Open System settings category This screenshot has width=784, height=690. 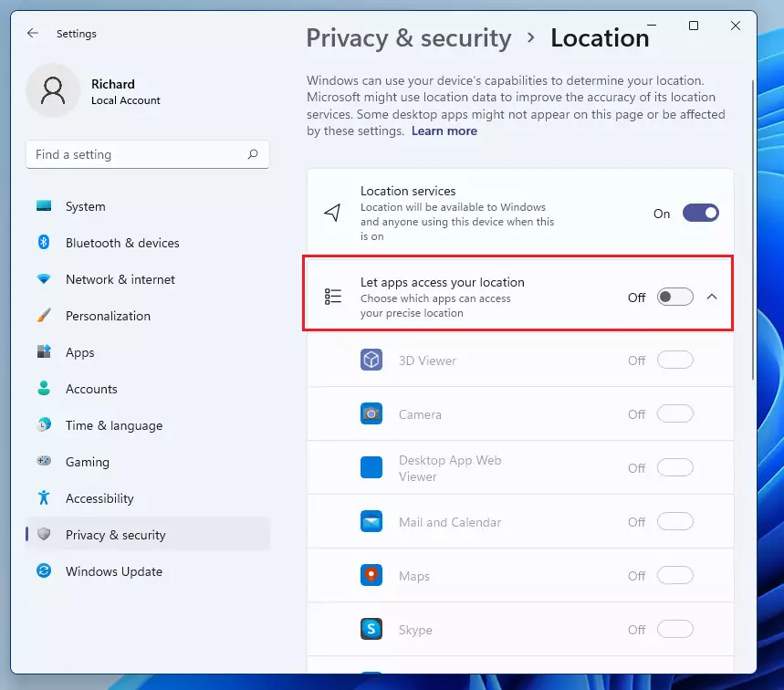148,206
